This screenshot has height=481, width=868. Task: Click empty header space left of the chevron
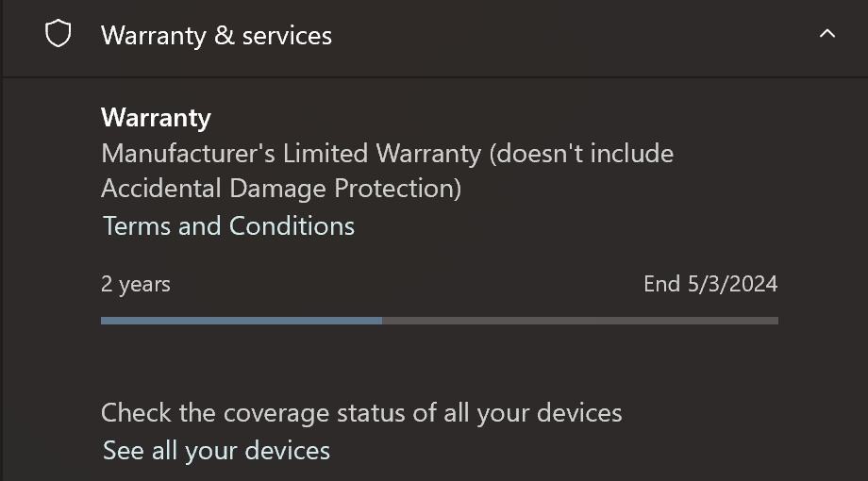[x=566, y=35]
